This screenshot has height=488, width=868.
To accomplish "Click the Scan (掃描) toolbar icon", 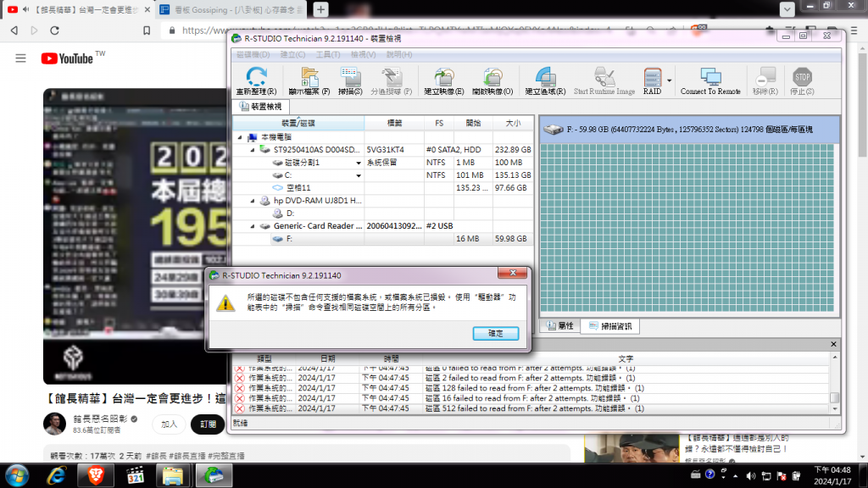I will tap(350, 80).
